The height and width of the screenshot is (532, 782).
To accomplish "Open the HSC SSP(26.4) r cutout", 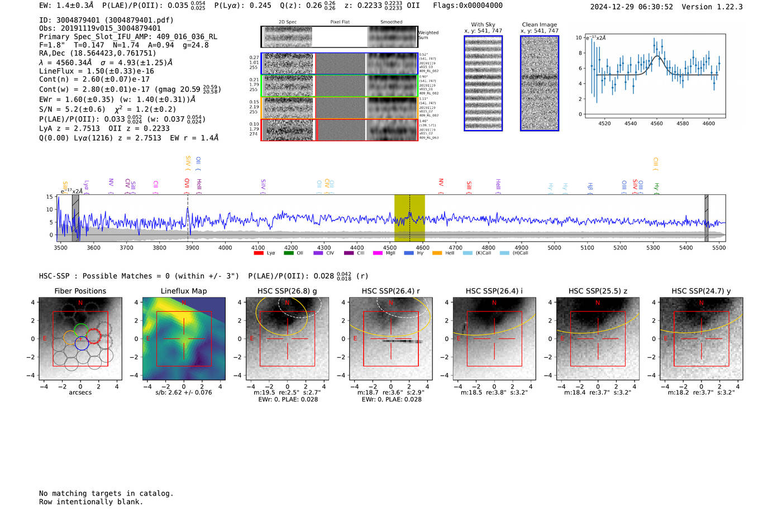I will coord(391,339).
